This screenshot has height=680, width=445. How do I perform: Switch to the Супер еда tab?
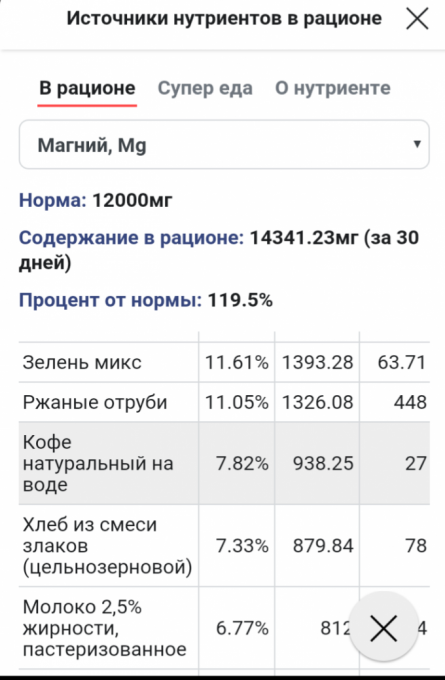coord(205,88)
